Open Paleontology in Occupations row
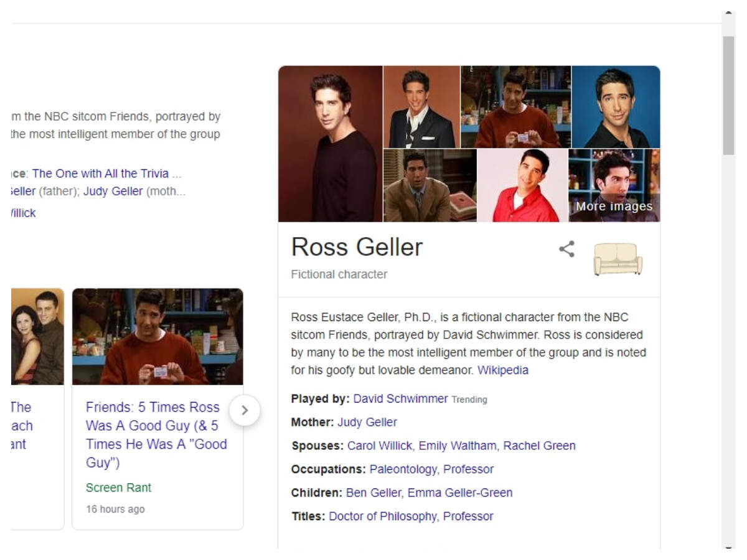This screenshot has width=747, height=560. (403, 470)
